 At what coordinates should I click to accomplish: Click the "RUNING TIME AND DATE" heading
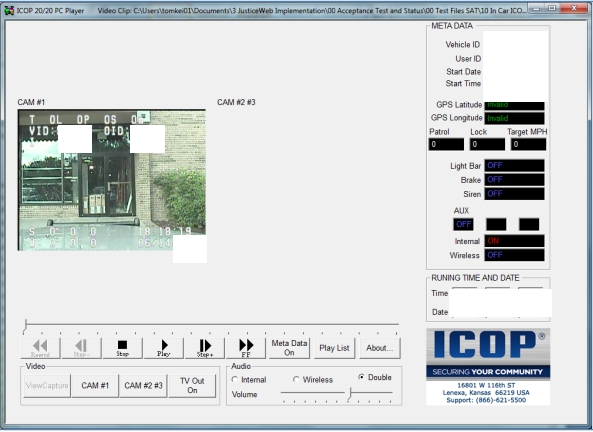475,278
